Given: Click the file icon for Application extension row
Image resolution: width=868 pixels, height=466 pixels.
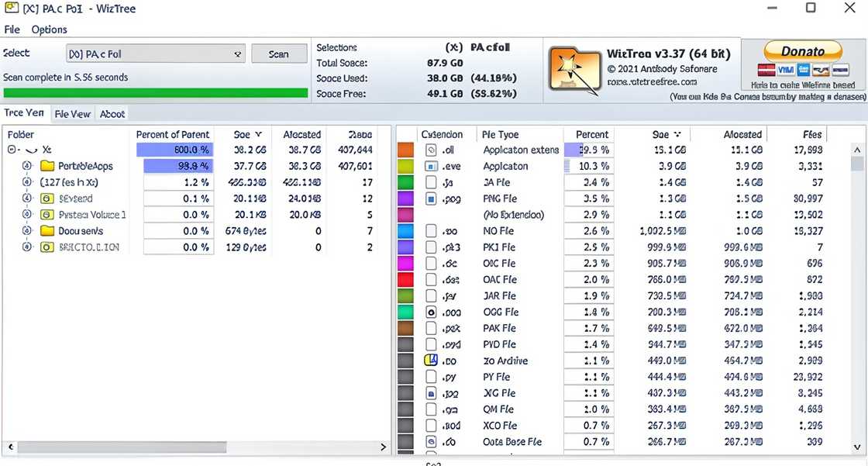Looking at the screenshot, I should coord(431,150).
